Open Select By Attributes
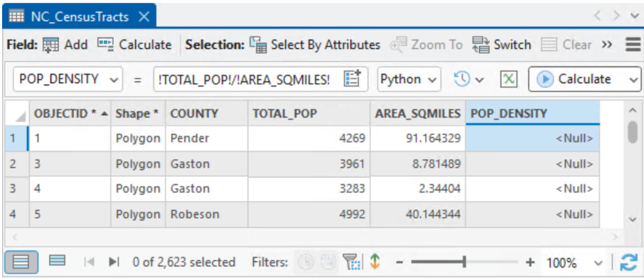This screenshot has width=644, height=279. (315, 44)
